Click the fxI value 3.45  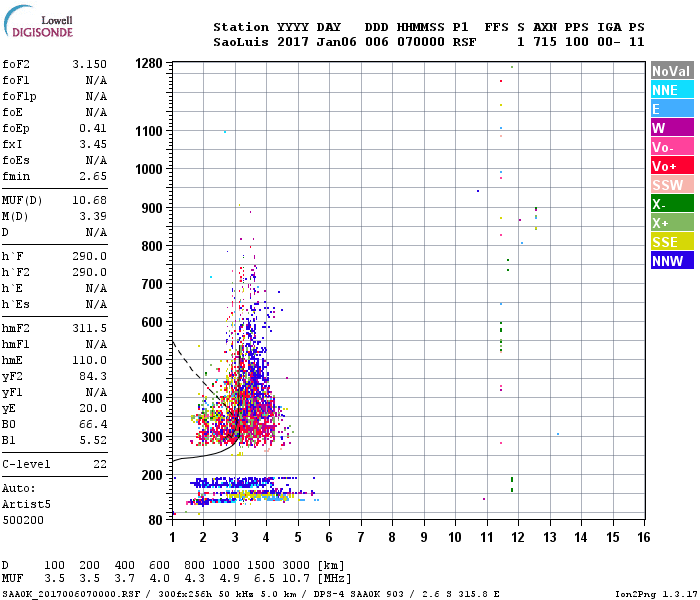click(93, 144)
